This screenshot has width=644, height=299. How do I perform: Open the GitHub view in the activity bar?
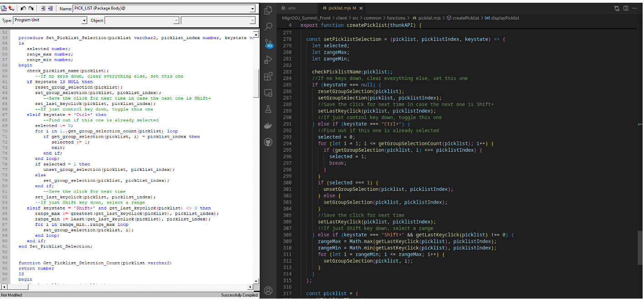point(268,142)
